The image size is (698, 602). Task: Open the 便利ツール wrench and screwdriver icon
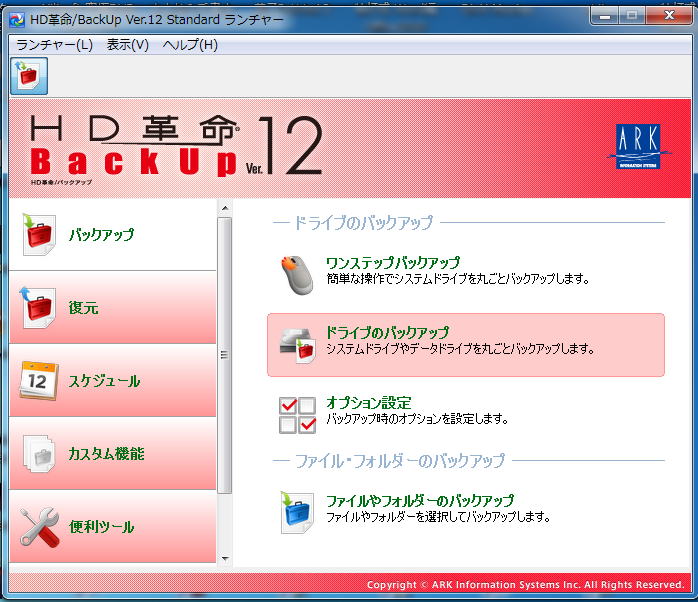(x=38, y=526)
